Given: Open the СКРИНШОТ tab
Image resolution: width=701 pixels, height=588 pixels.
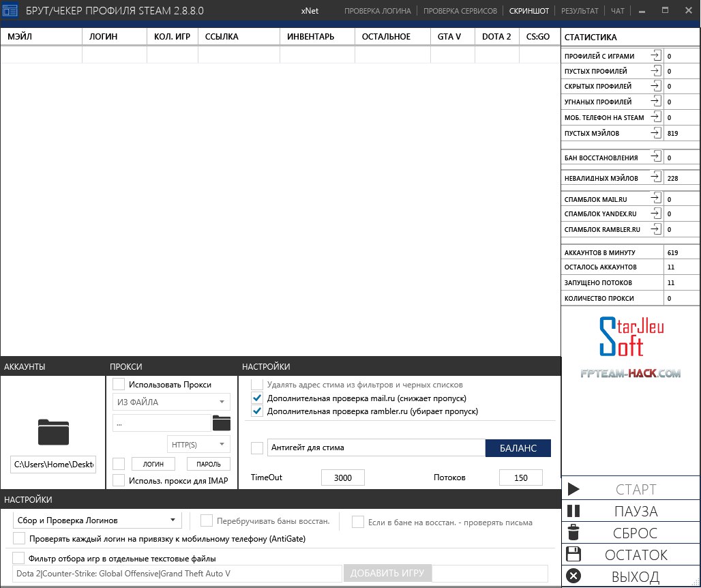Looking at the screenshot, I should click(x=529, y=11).
